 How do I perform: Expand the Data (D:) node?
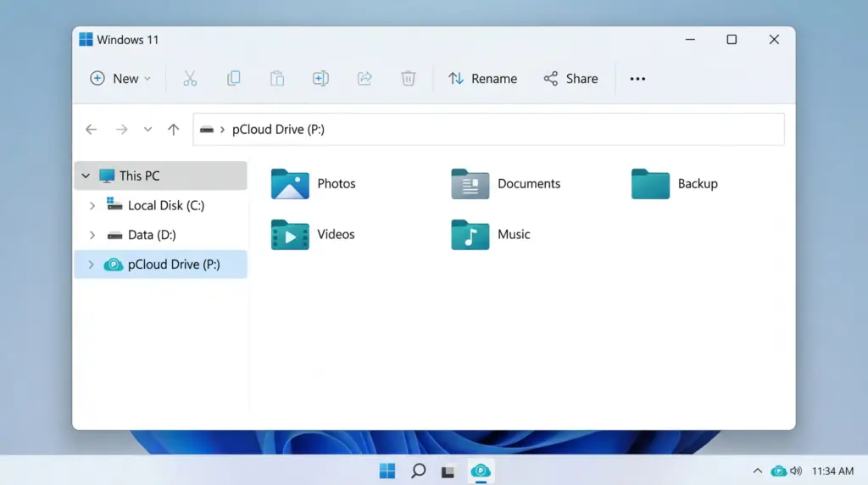coord(92,235)
